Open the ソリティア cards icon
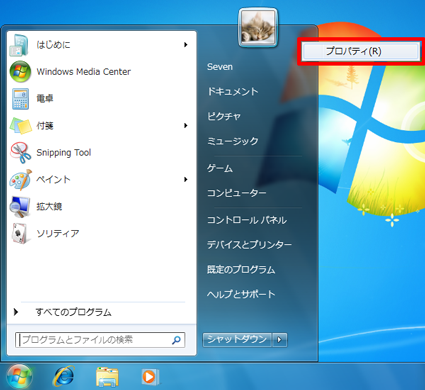The width and height of the screenshot is (425, 390). point(20,233)
